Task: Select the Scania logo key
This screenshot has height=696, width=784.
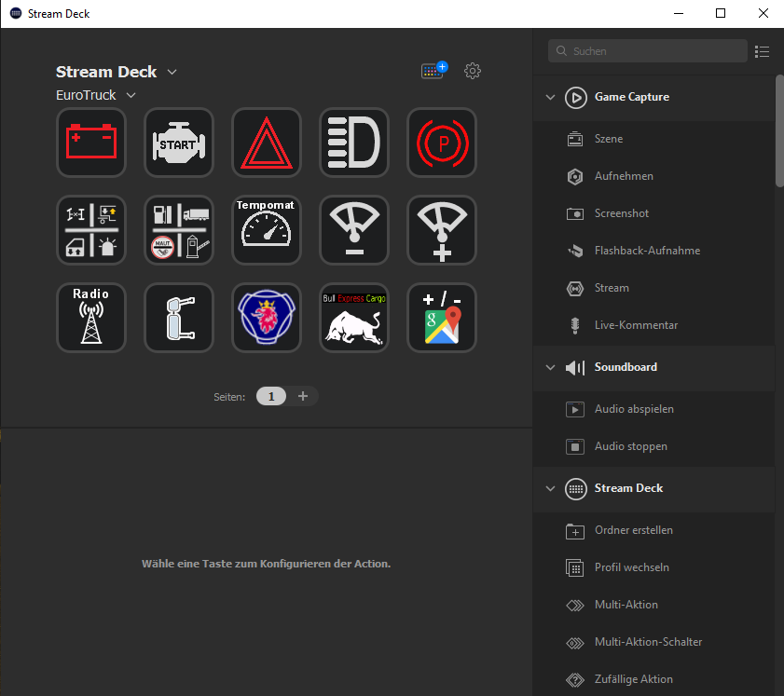Action: (267, 318)
